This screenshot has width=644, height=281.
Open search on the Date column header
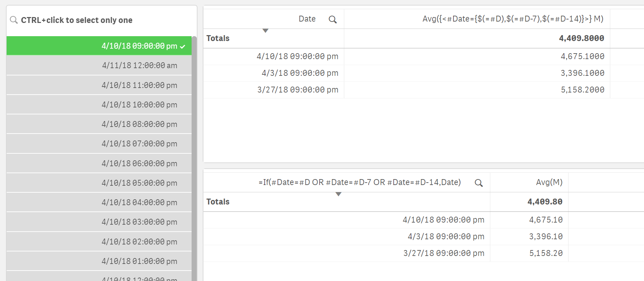[x=333, y=19]
